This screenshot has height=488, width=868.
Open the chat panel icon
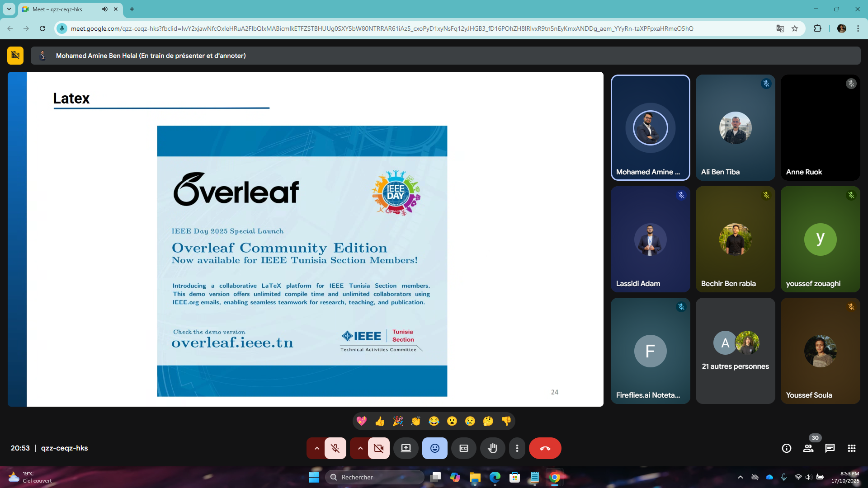pos(830,448)
